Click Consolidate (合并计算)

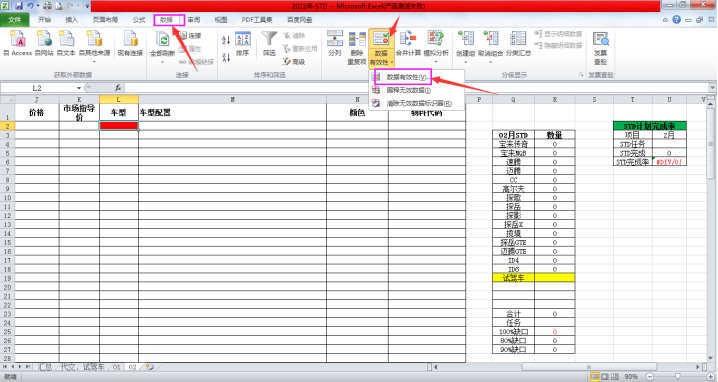pos(408,44)
